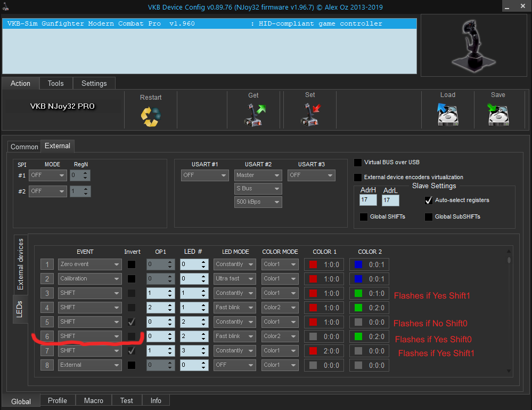
Task: Open Color2 color mode dropdown in row 4
Action: pos(280,308)
